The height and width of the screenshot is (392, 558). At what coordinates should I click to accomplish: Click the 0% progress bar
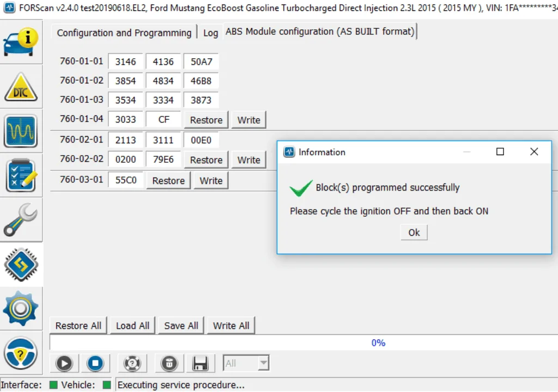click(304, 342)
